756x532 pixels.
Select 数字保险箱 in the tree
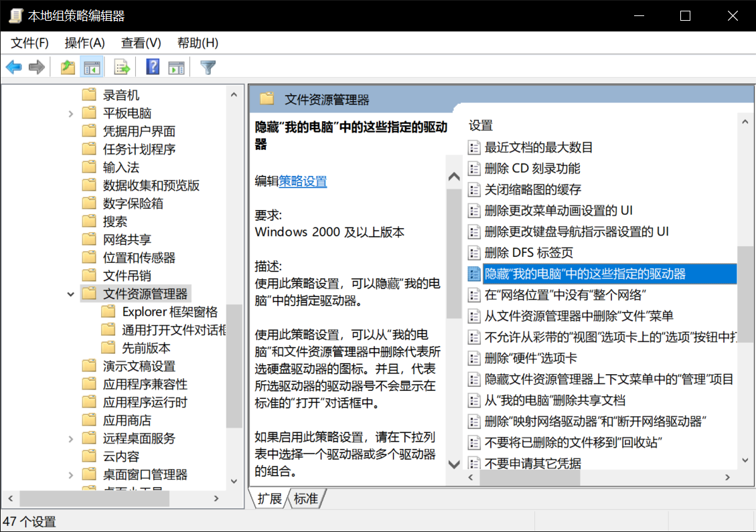pyautogui.click(x=133, y=204)
